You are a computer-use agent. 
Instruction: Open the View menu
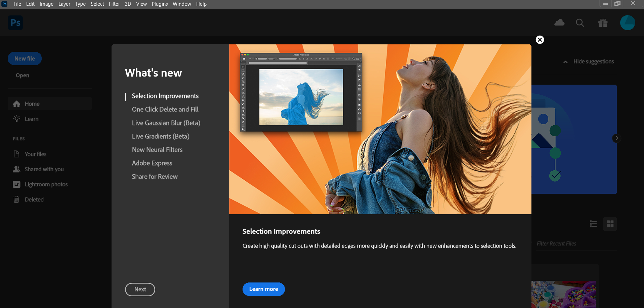click(x=141, y=4)
